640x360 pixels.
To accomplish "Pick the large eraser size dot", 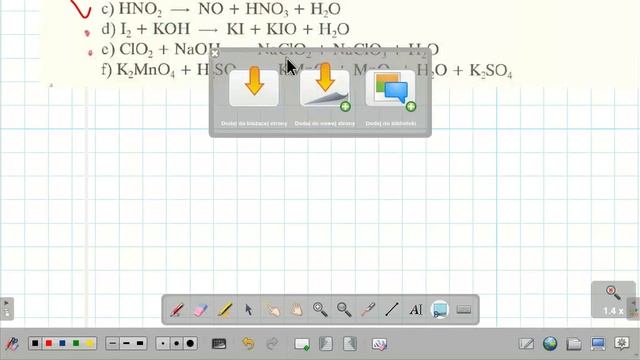I will coord(190,344).
